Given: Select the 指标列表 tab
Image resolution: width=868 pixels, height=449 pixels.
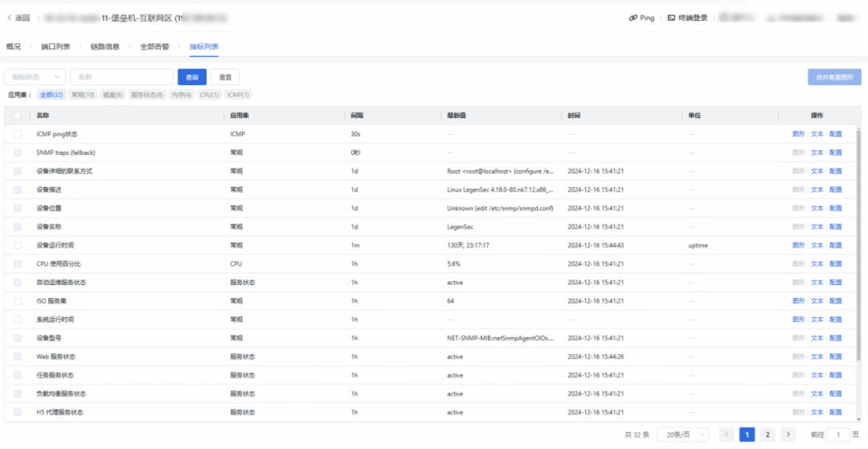Looking at the screenshot, I should (x=203, y=47).
